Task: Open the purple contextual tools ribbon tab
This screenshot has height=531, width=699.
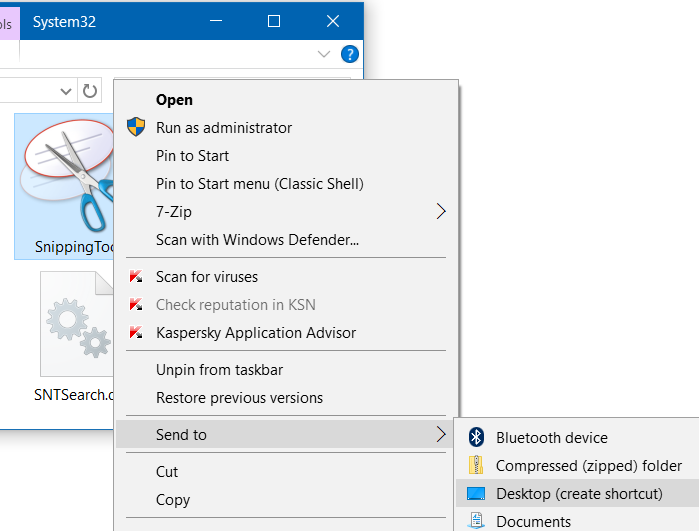Action: (9, 24)
